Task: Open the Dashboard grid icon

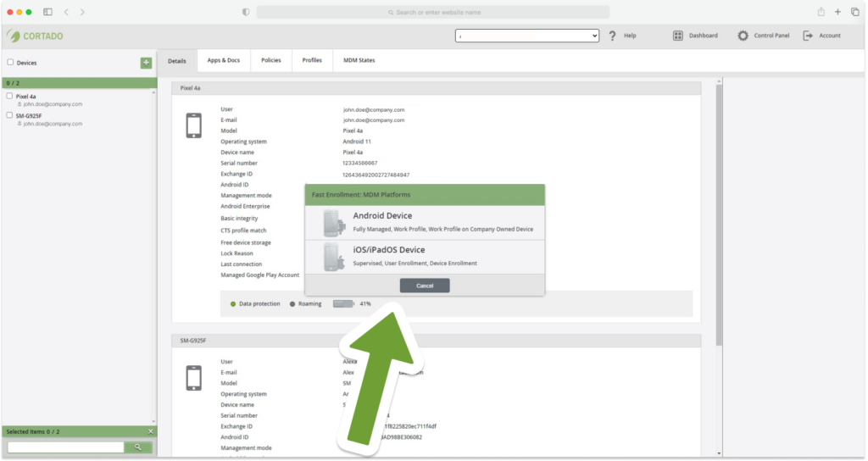Action: point(677,36)
